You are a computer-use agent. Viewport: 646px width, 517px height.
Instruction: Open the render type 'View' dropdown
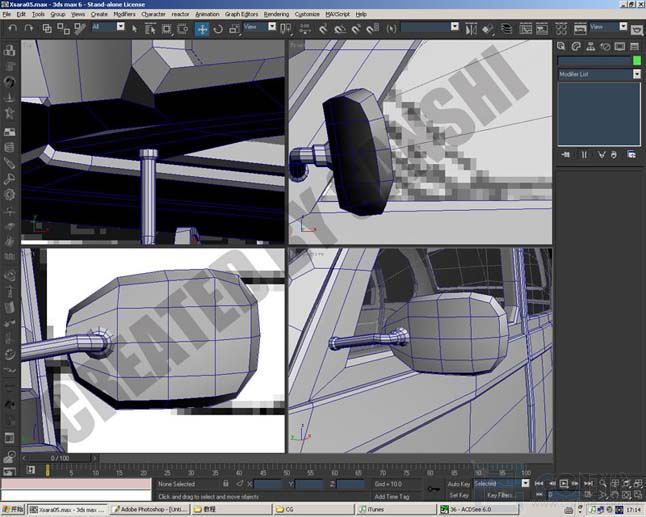623,27
